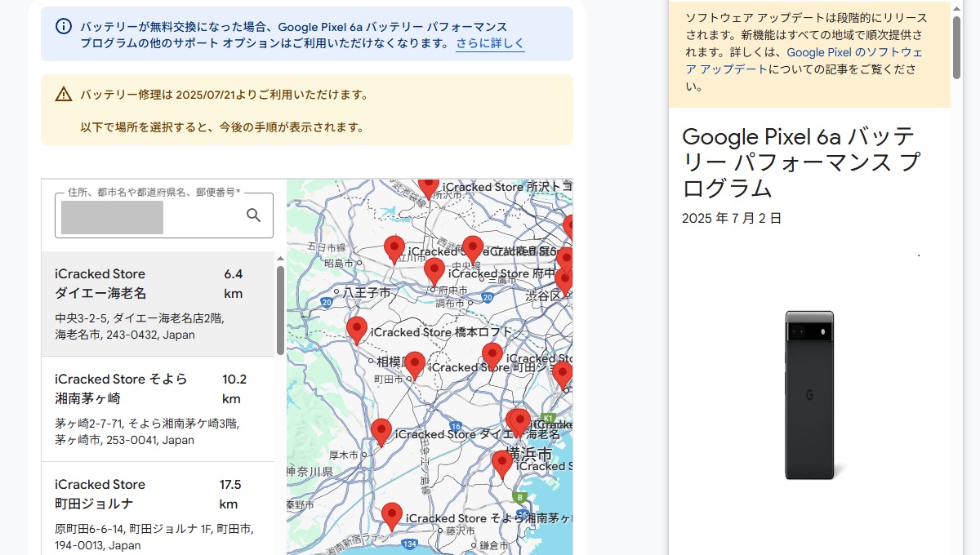980x555 pixels.
Task: Click address text 茅ヶ崎2-7-71, そよら湘南茅ヶ崎3階
Action: pyautogui.click(x=147, y=424)
